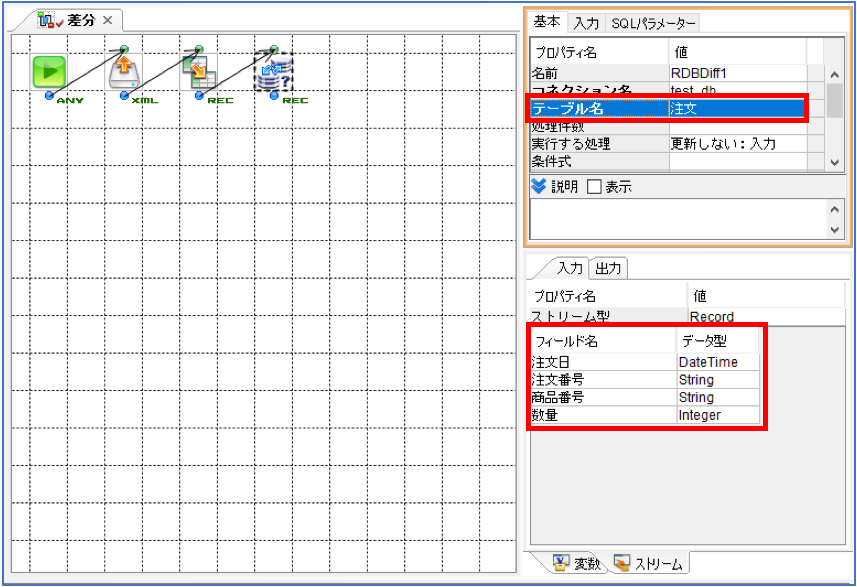Switch to the SQLパラメーター tab
The image size is (857, 587).
coord(653,24)
